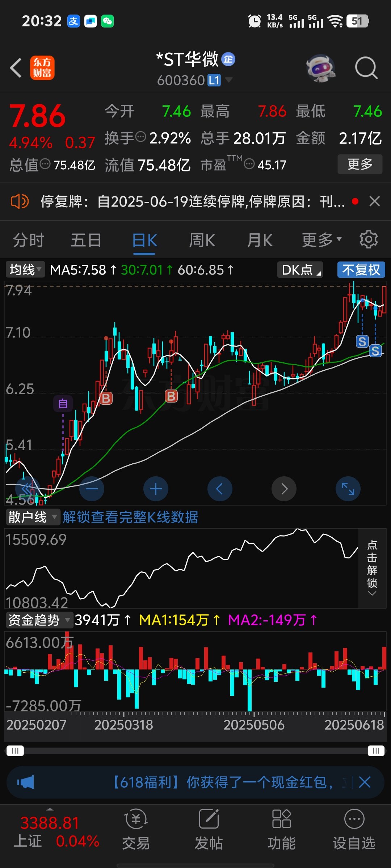391x868 pixels.
Task: Tap the info icon next to 总值
Action: tap(45, 164)
